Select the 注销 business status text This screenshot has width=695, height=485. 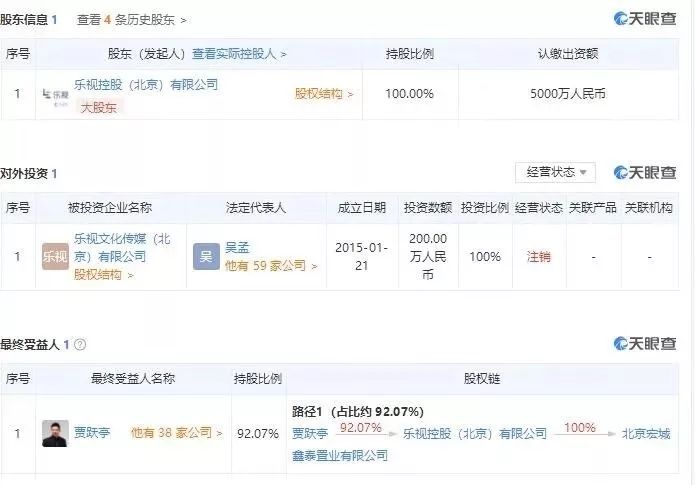[539, 257]
